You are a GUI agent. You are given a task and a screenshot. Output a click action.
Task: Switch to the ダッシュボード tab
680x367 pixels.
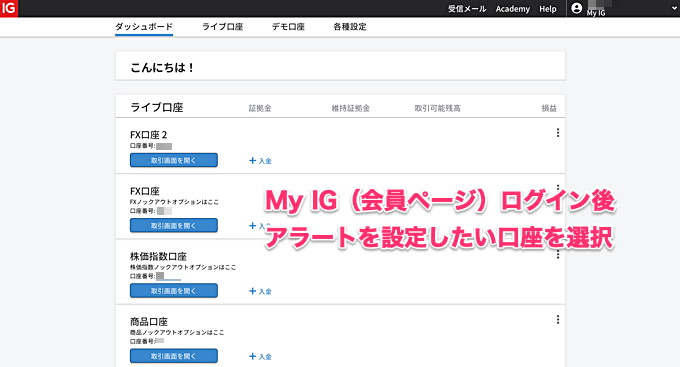(144, 27)
